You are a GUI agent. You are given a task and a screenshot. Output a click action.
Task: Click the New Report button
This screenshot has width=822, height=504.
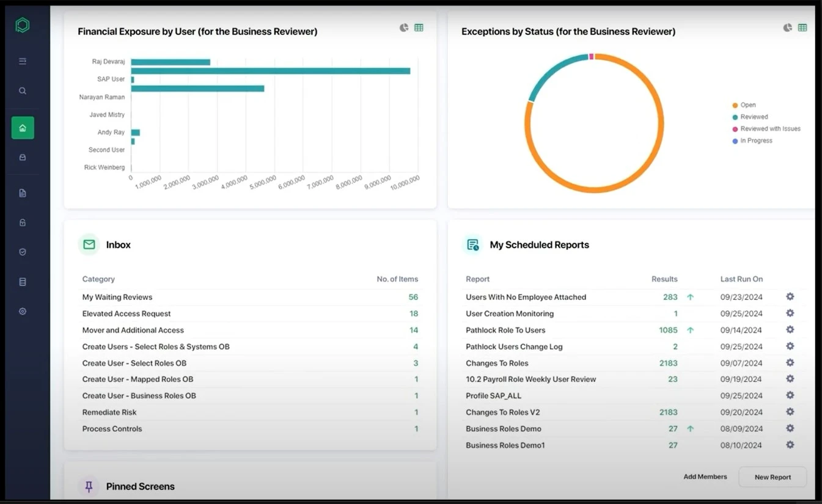[772, 477]
